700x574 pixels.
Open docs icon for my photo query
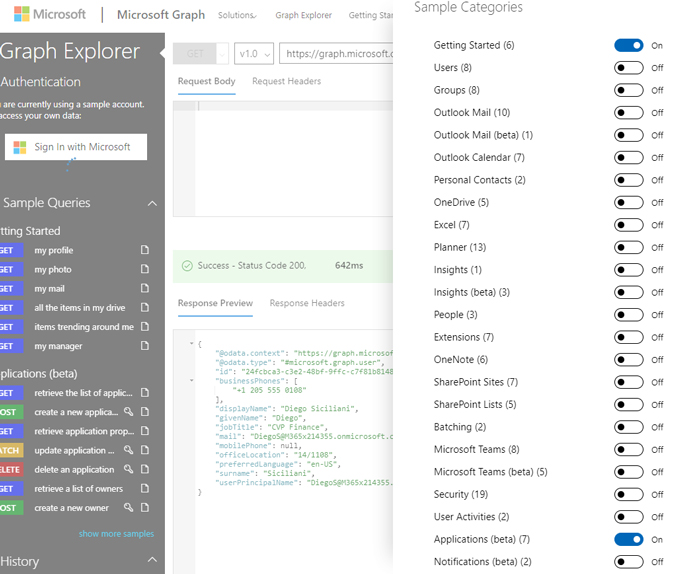tap(145, 269)
